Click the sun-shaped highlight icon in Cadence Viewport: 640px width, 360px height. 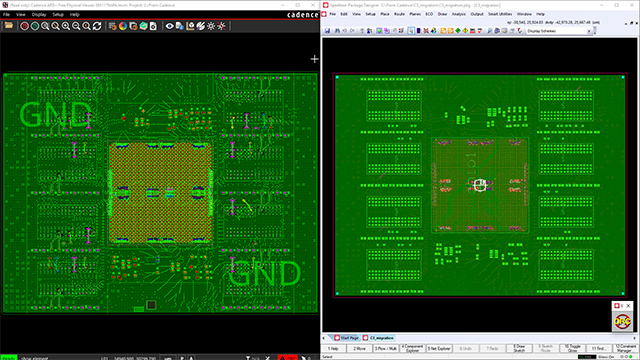[x=211, y=26]
